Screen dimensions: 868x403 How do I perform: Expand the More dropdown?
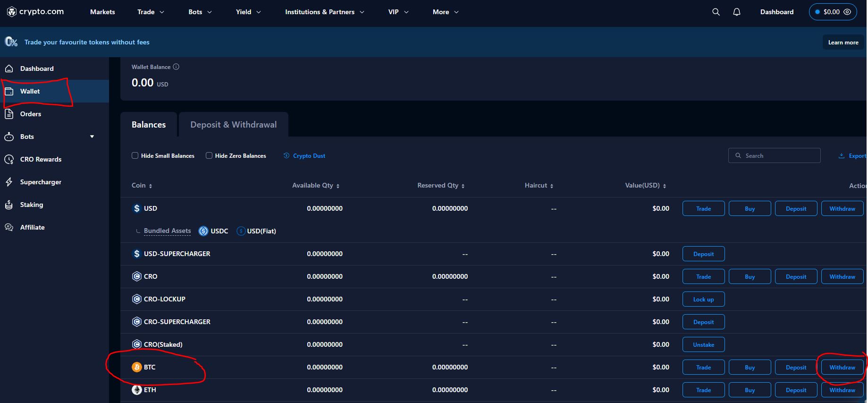(x=446, y=12)
